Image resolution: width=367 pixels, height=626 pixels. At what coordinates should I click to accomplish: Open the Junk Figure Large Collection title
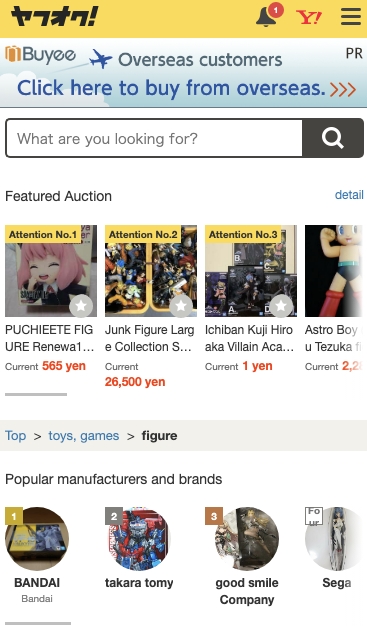pos(150,338)
